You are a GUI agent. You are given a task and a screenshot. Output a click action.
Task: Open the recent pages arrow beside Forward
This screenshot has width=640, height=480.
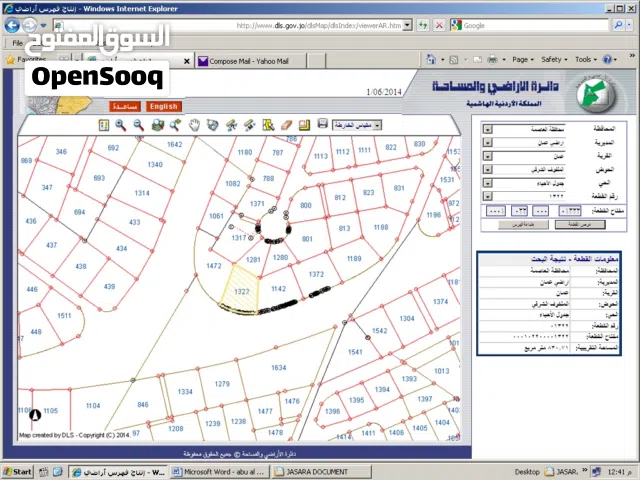(43, 26)
